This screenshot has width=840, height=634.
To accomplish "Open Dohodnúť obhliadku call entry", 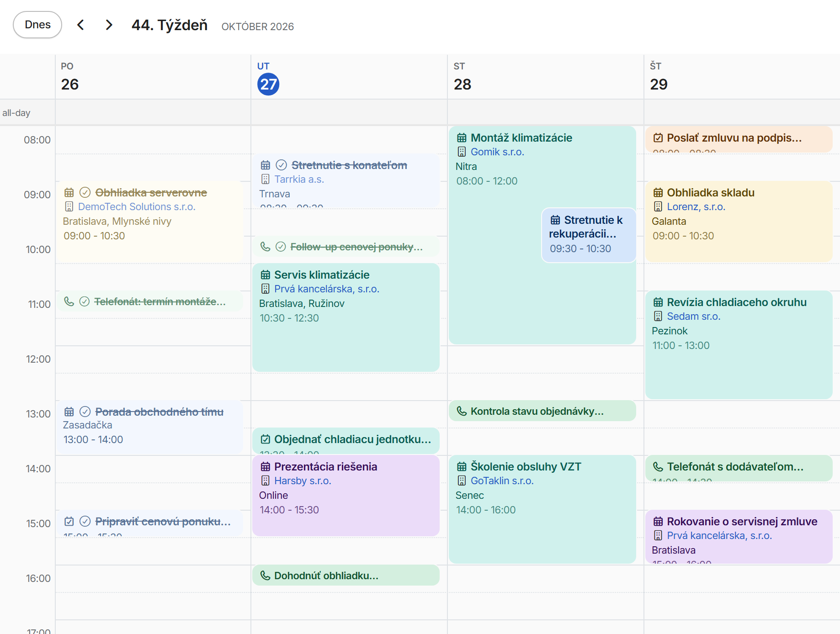I will (x=346, y=576).
